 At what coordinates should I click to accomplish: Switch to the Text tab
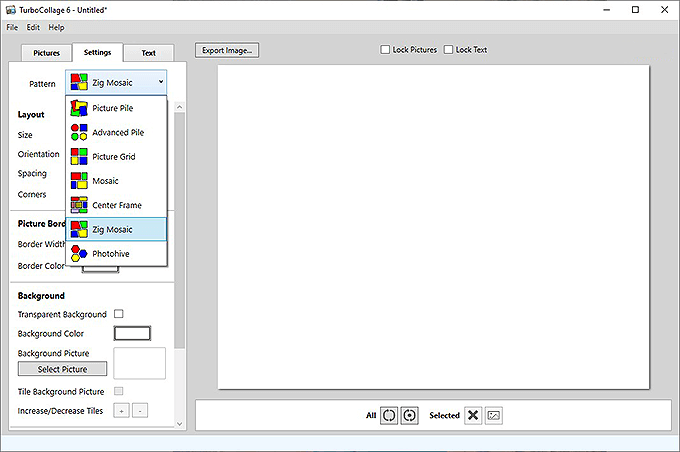(x=148, y=53)
